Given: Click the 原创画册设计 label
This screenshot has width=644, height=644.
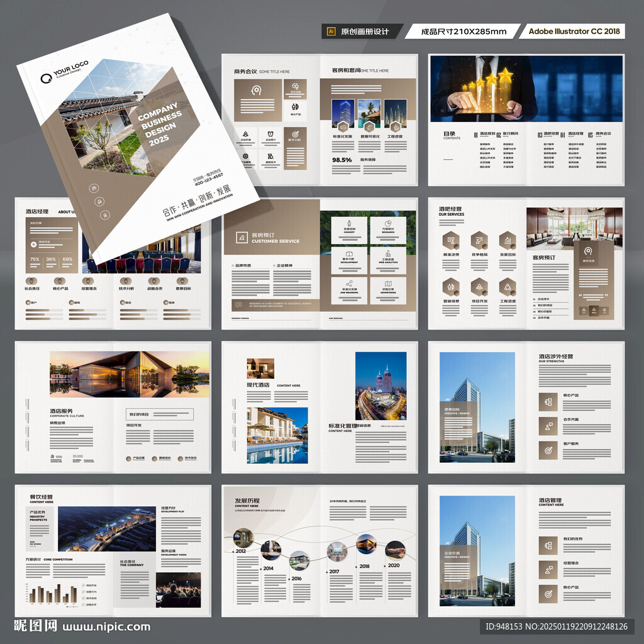Looking at the screenshot, I should click(365, 31).
